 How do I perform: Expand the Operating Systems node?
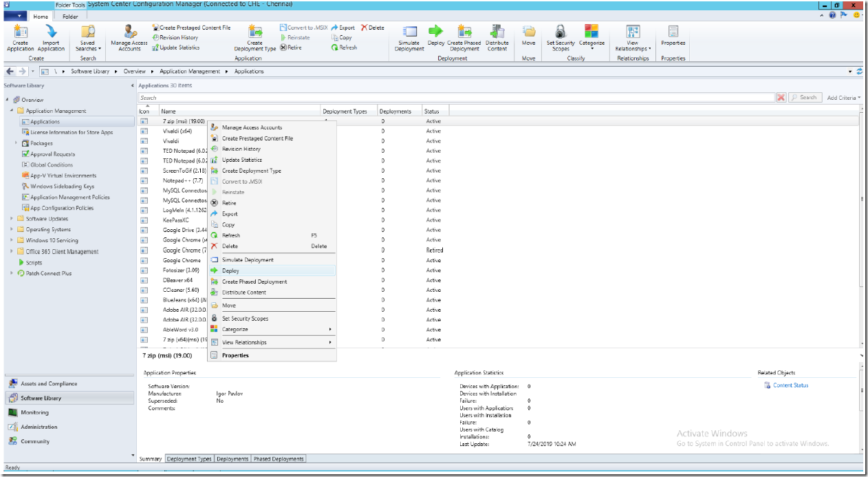[x=12, y=230]
